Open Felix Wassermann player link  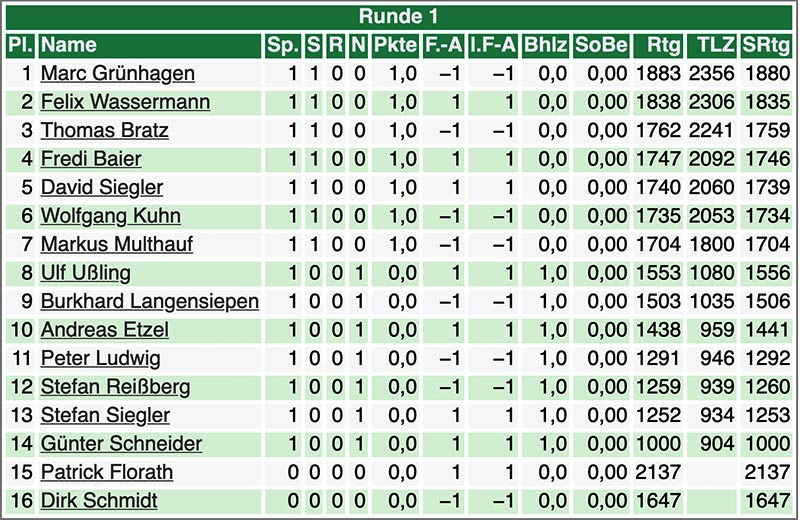coord(126,102)
